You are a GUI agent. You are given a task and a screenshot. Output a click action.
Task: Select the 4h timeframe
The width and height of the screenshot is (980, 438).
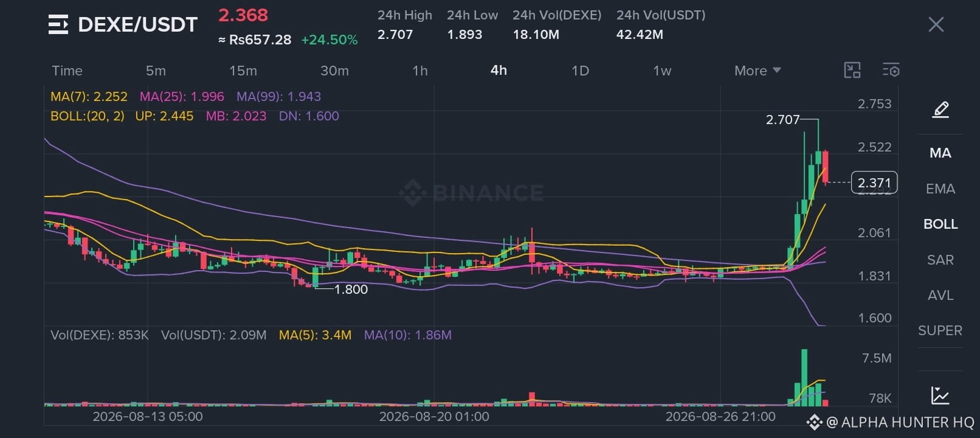click(499, 71)
